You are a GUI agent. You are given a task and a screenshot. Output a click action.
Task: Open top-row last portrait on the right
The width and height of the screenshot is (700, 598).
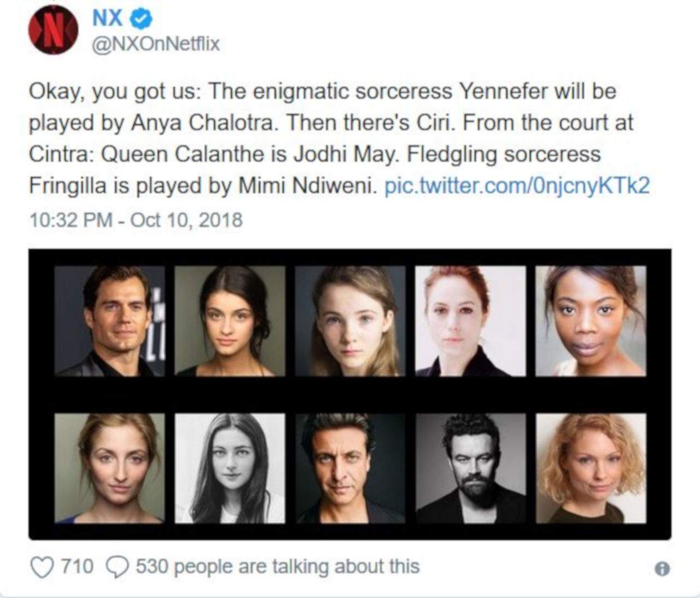coord(591,321)
